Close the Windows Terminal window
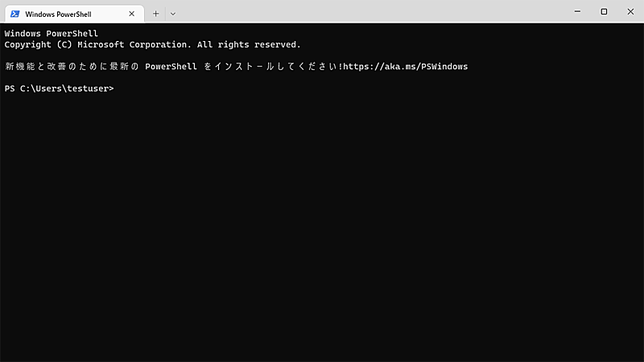This screenshot has height=362, width=644. 630,11
